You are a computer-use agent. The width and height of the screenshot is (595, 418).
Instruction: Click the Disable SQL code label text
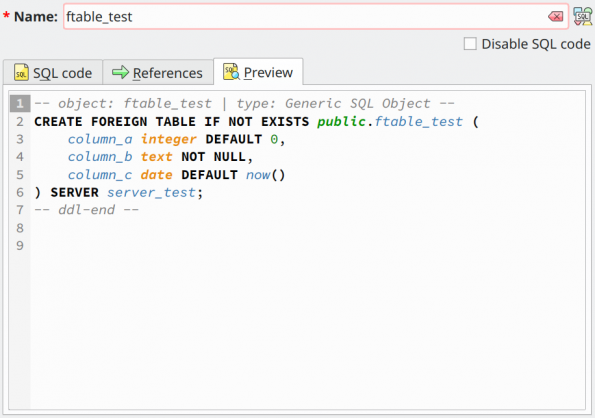[x=536, y=44]
